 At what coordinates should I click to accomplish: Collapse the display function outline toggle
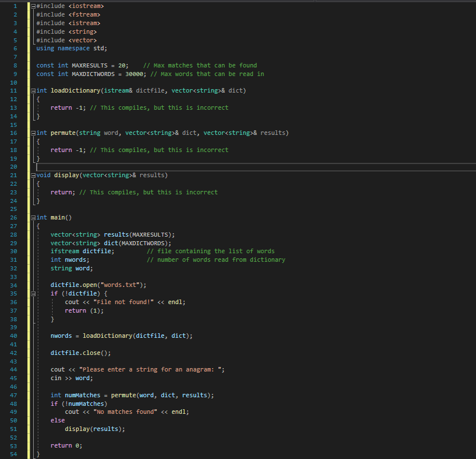(33, 175)
